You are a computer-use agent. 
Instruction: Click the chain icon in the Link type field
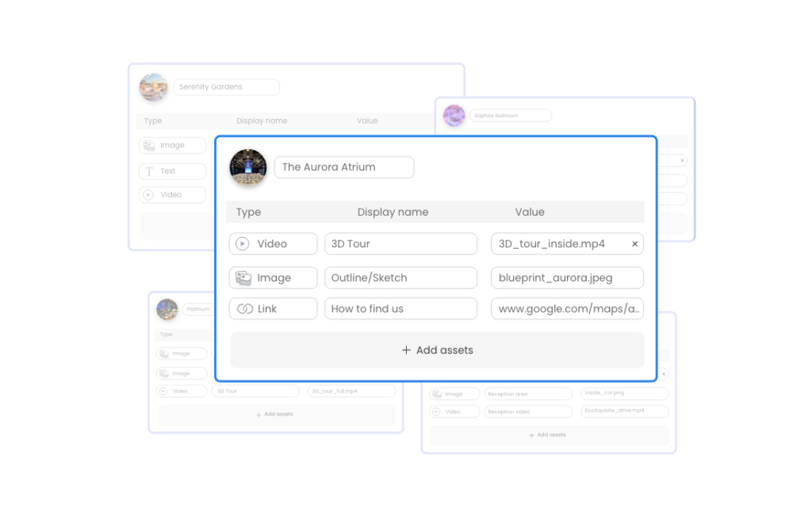245,308
